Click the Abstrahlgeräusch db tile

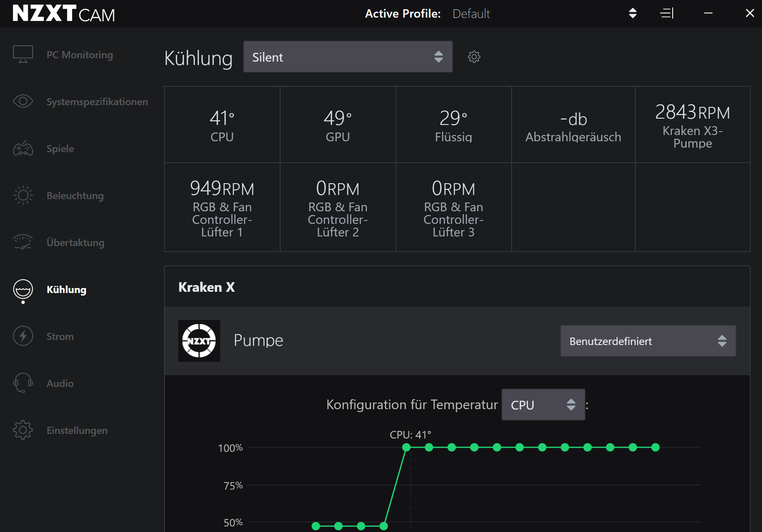573,125
